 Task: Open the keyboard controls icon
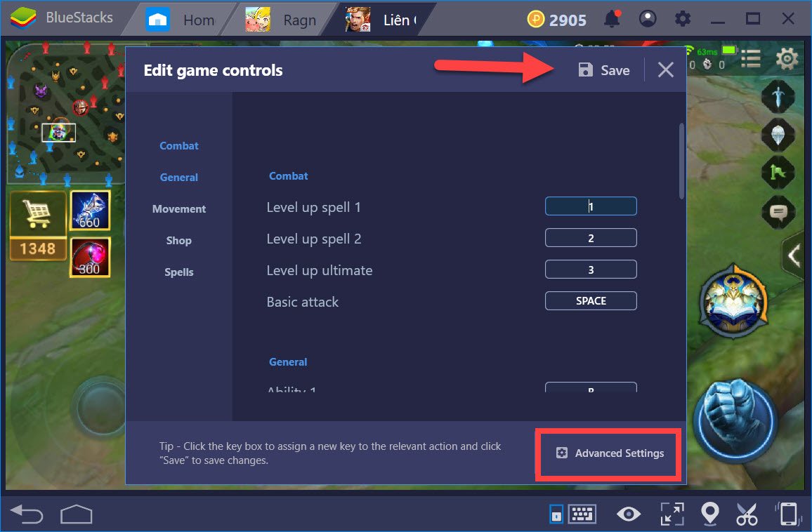tap(582, 514)
